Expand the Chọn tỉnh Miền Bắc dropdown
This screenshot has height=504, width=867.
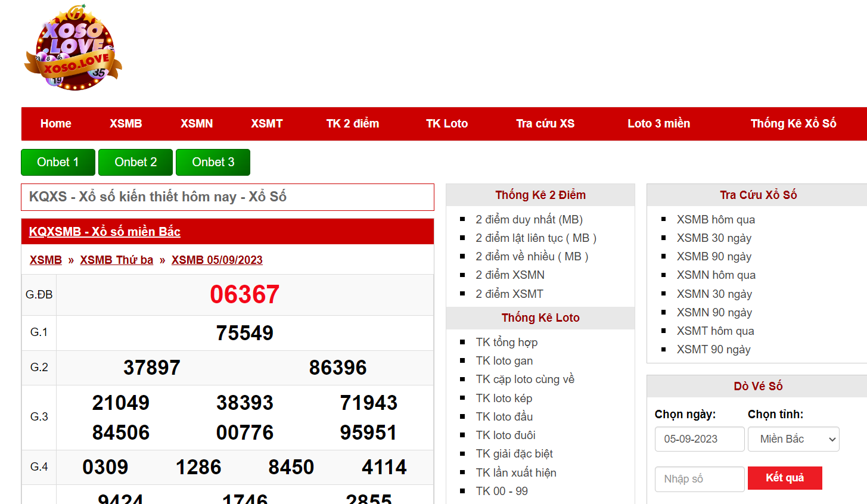pos(793,439)
